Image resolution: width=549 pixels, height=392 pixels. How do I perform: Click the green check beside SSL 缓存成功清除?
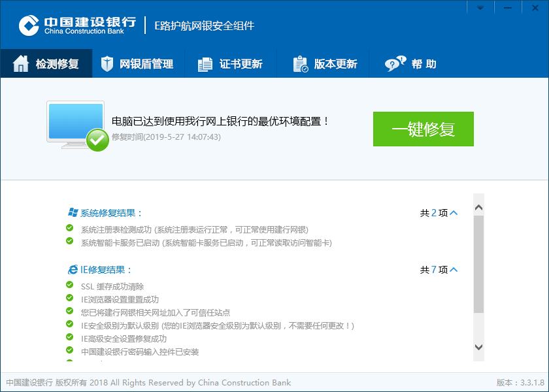point(69,286)
